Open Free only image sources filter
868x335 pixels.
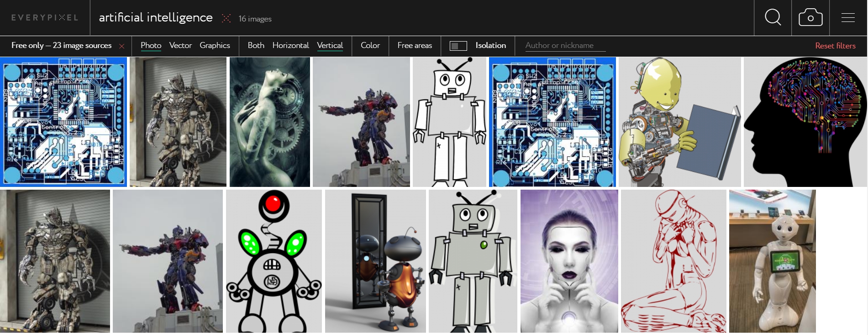click(x=61, y=45)
